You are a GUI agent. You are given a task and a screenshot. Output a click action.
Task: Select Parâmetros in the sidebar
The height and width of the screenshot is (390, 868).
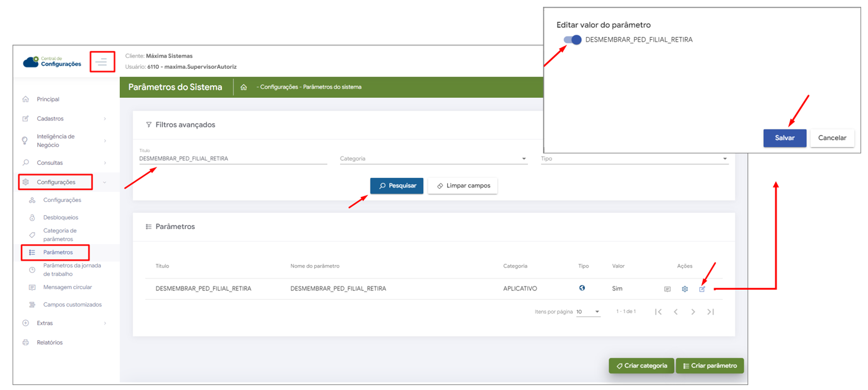(57, 252)
